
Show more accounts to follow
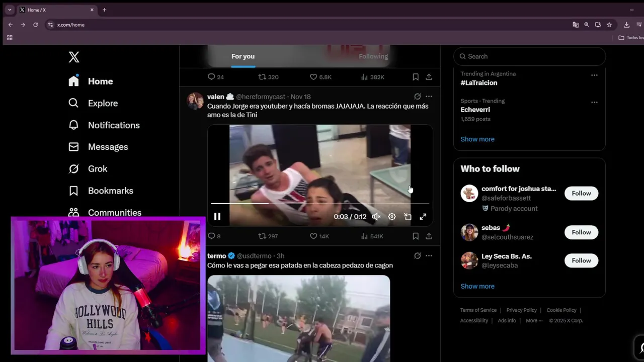click(477, 286)
